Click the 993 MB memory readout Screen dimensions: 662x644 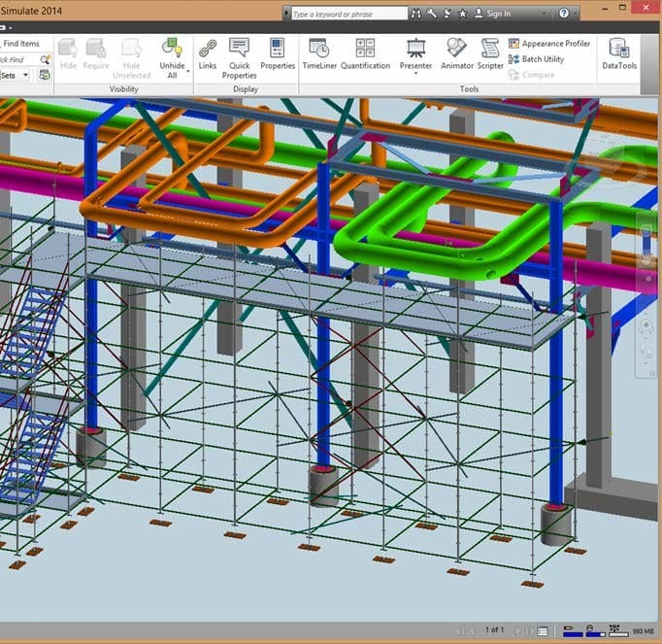click(643, 631)
